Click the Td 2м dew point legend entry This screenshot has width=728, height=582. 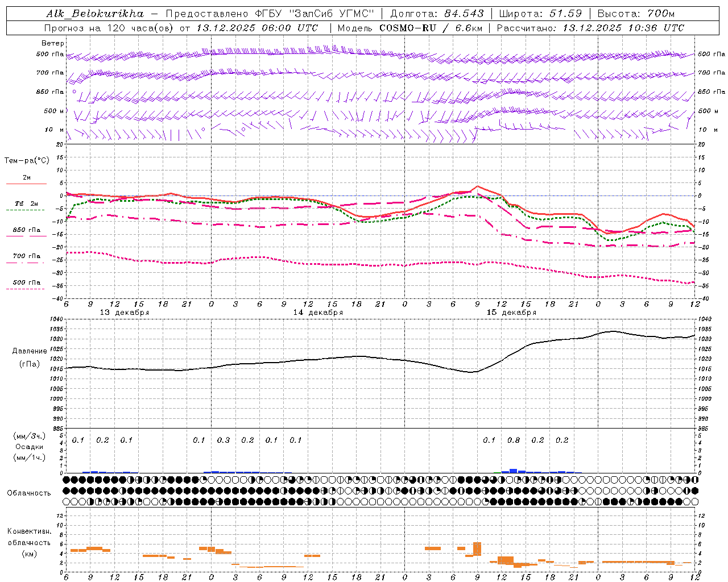[27, 203]
